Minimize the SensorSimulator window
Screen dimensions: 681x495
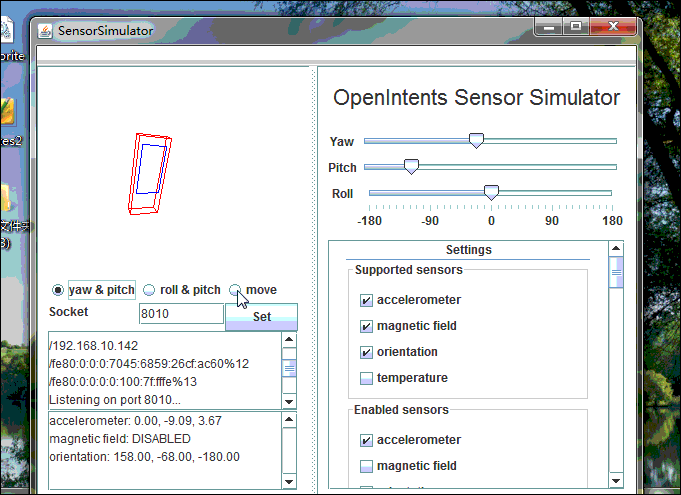(x=549, y=27)
